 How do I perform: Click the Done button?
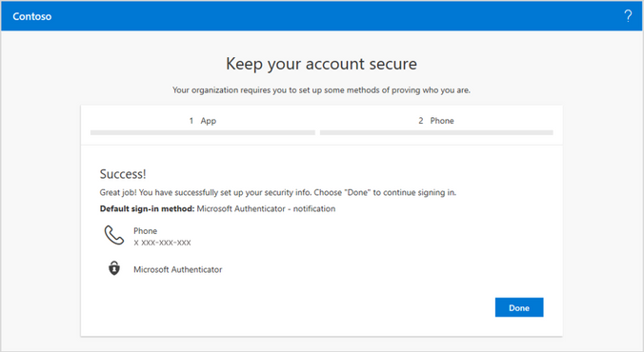coord(519,307)
